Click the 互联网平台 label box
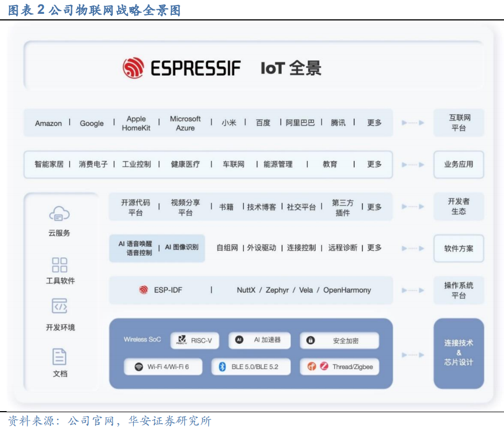The width and height of the screenshot is (504, 431). (x=458, y=123)
